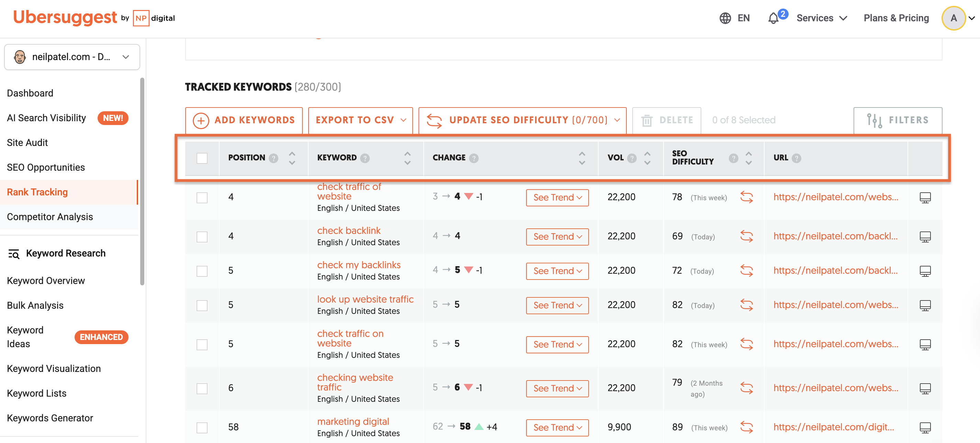This screenshot has height=443, width=980.
Task: Expand See Trend for check backlink
Action: [557, 237]
